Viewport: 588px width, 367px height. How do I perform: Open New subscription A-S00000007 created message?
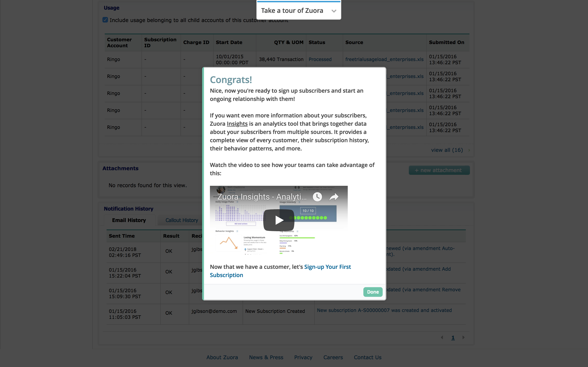pos(384,310)
